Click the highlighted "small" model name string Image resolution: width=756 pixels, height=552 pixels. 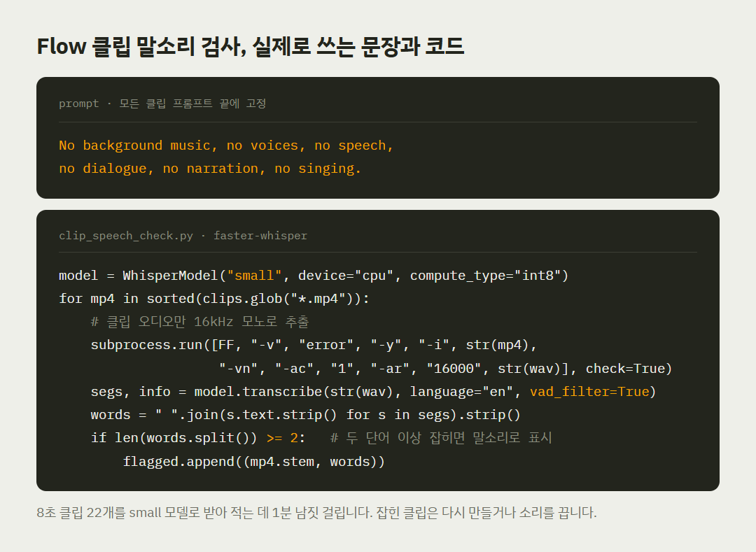click(254, 276)
